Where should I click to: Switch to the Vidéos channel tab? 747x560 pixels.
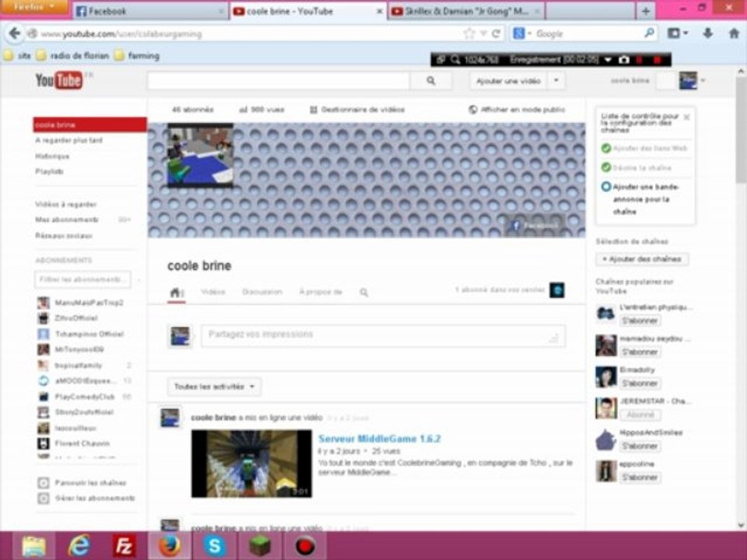[x=213, y=292]
